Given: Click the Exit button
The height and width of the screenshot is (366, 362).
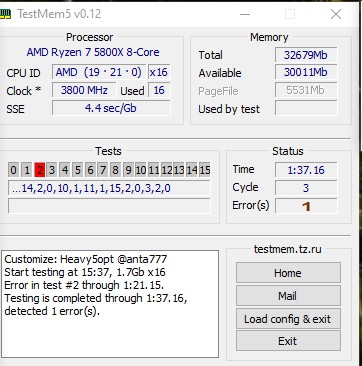Looking at the screenshot, I should 288,341.
